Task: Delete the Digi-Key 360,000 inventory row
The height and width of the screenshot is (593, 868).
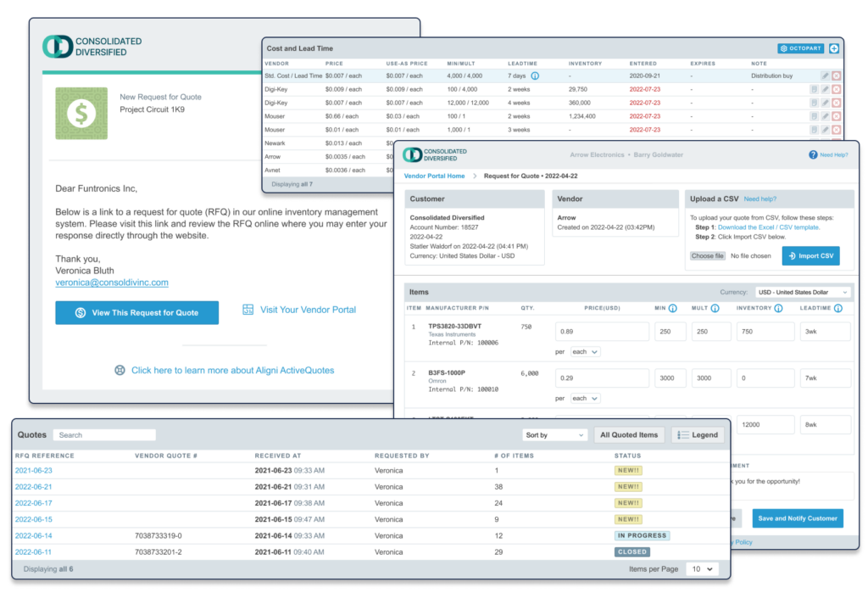Action: coord(837,103)
